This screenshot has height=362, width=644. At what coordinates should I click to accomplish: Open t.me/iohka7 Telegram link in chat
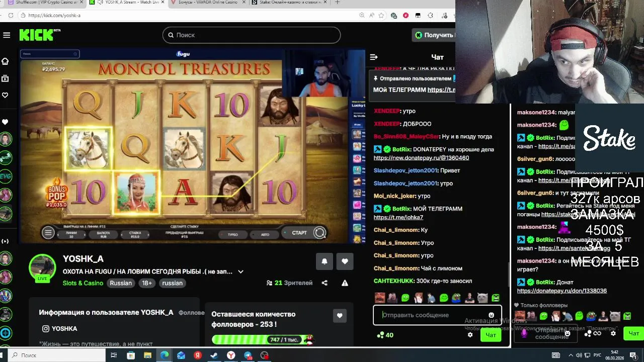398,217
